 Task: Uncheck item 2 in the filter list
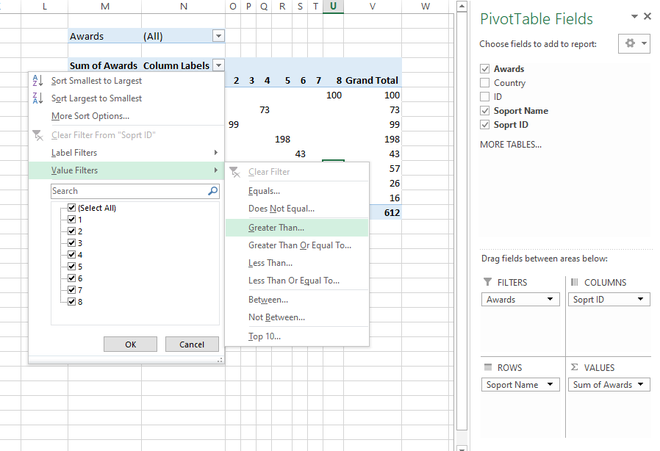click(x=72, y=231)
